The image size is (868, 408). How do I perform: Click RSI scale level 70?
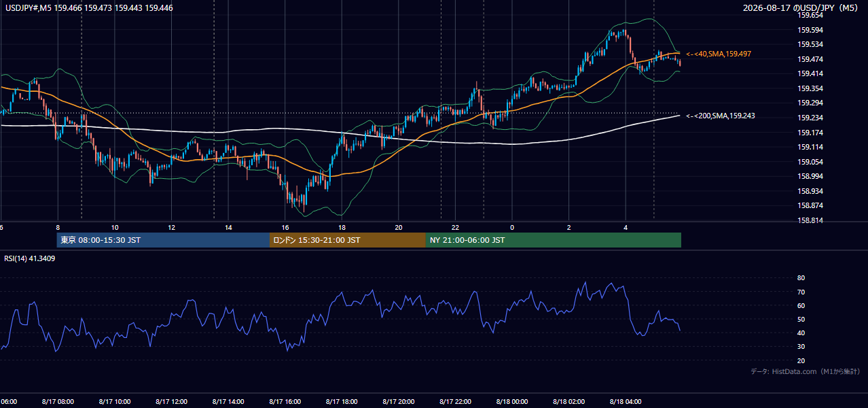(801, 292)
